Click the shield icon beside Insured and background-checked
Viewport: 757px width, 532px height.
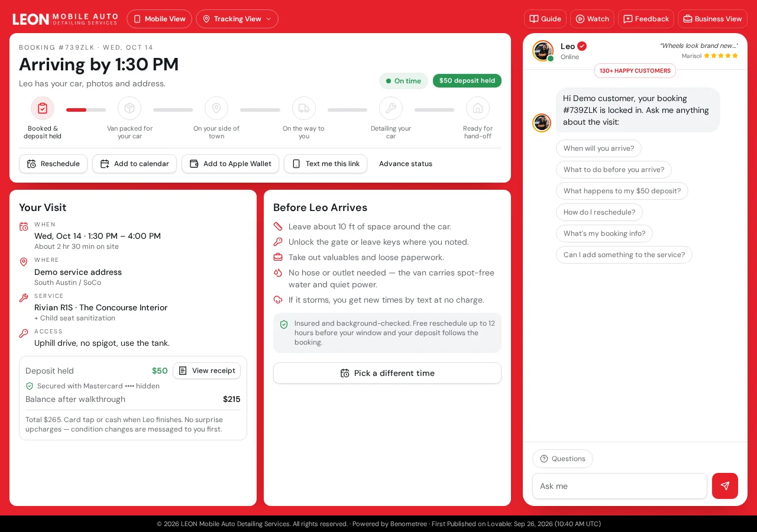coord(284,325)
